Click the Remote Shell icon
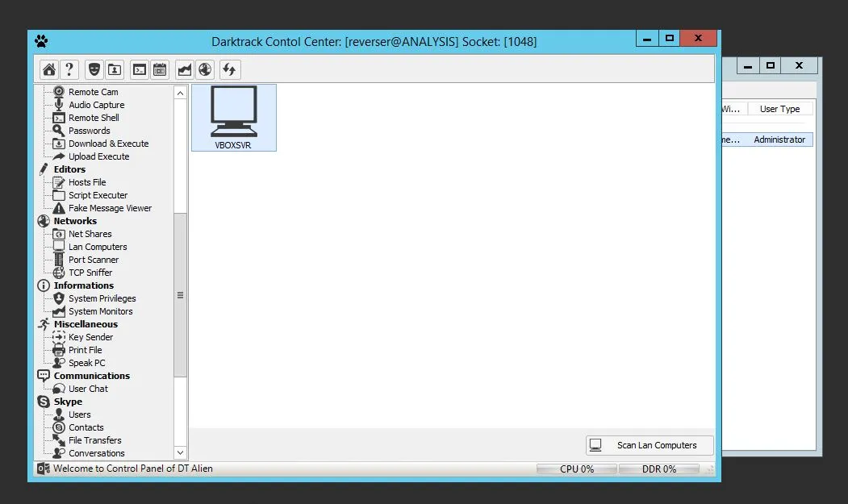848x504 pixels. (59, 118)
